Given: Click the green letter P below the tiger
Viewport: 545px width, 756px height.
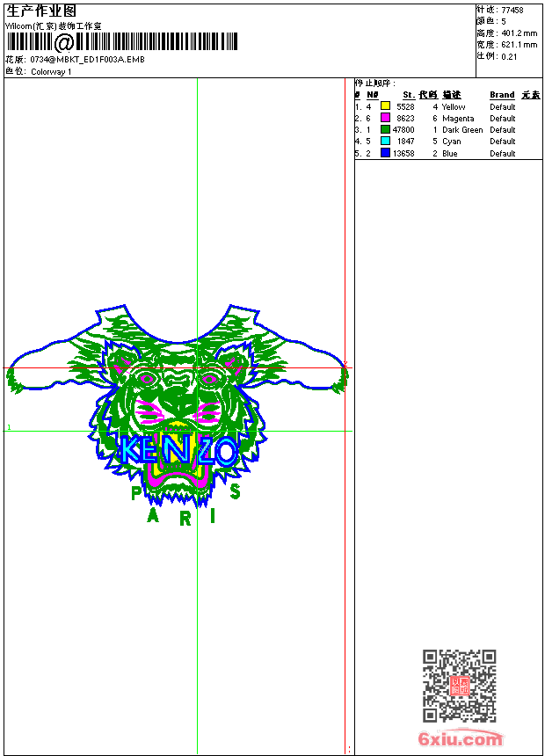Looking at the screenshot, I should [x=137, y=494].
